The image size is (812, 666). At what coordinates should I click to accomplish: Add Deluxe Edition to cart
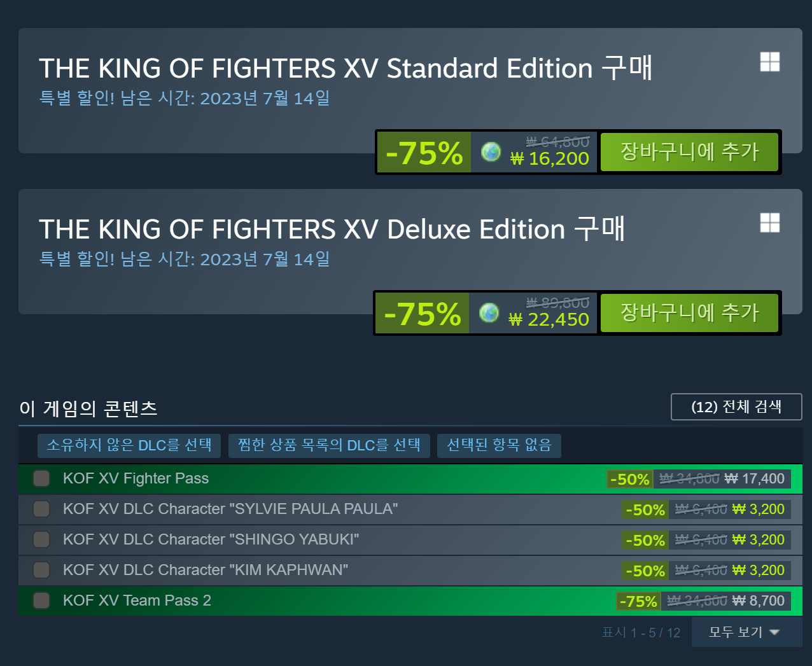(689, 313)
